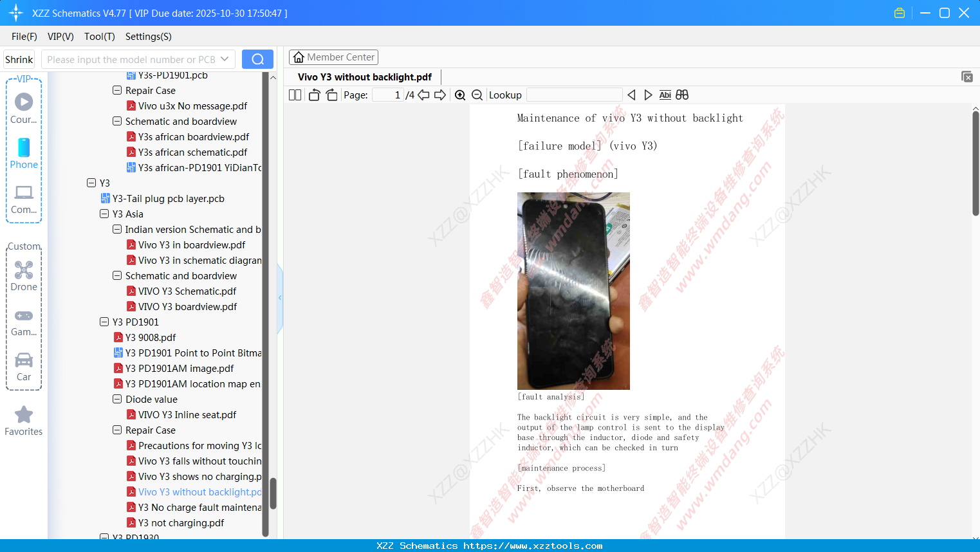Open the File menu
This screenshot has height=552, width=980.
pos(24,37)
